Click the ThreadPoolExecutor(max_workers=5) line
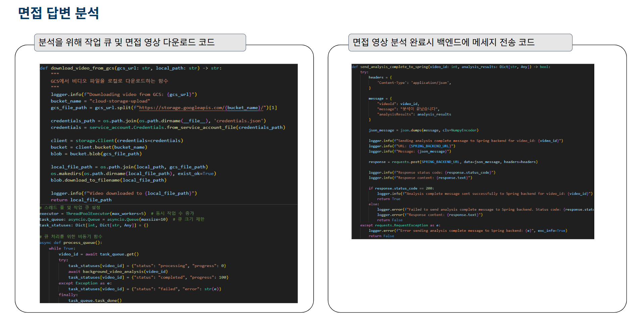 click(x=93, y=214)
